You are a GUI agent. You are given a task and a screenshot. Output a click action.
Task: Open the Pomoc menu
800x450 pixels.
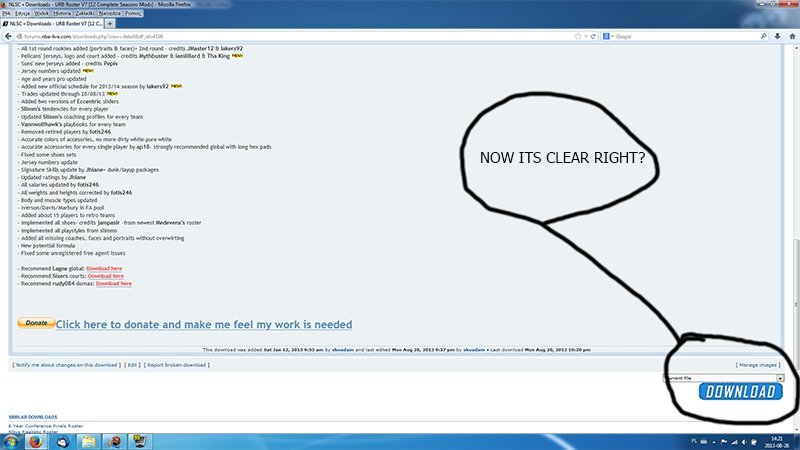click(x=133, y=13)
